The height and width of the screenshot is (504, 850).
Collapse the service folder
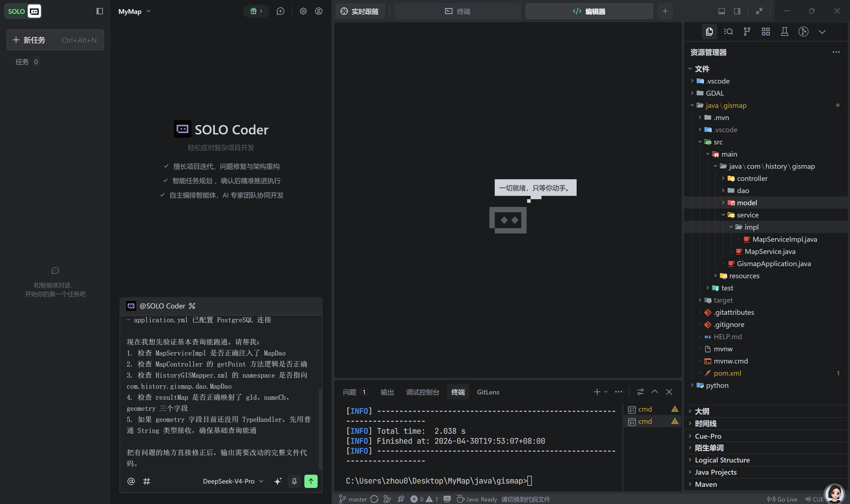coord(766,215)
